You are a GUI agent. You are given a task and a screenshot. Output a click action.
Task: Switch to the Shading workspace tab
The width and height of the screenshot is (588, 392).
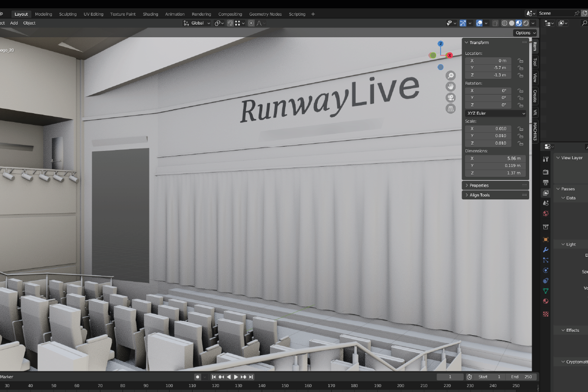click(150, 14)
